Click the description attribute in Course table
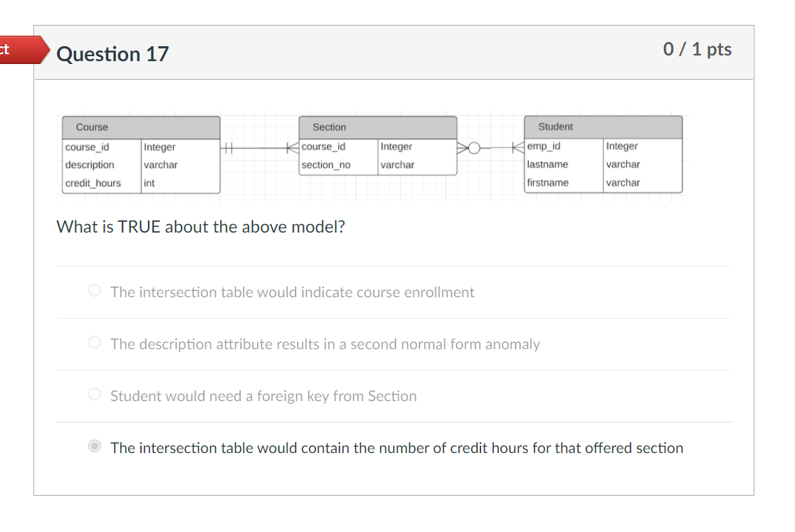795x532 pixels. pos(90,165)
